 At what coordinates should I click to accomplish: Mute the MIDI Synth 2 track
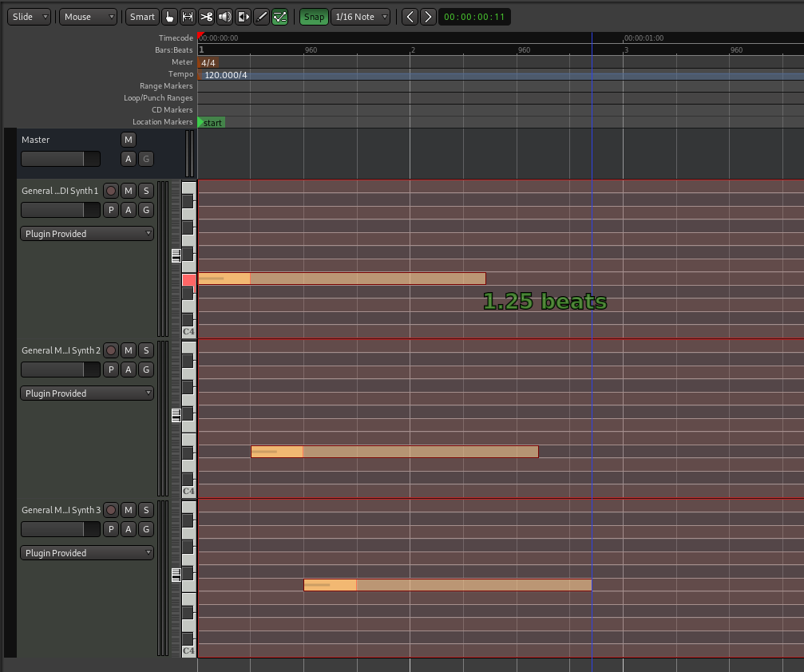[129, 350]
